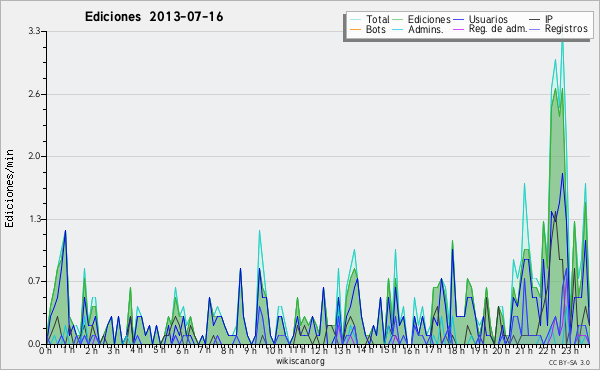The image size is (600, 370).
Task: Click the '23 h' x-axis label
Action: coord(569,350)
